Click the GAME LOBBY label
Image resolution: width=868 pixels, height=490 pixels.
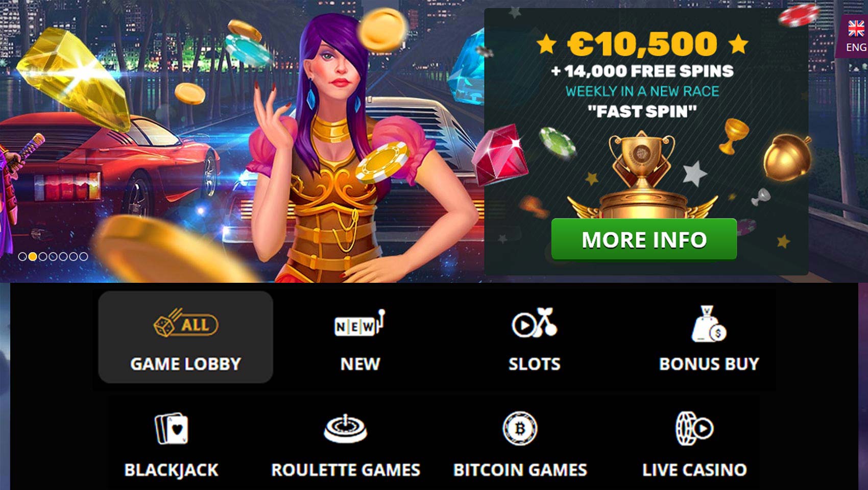(186, 364)
